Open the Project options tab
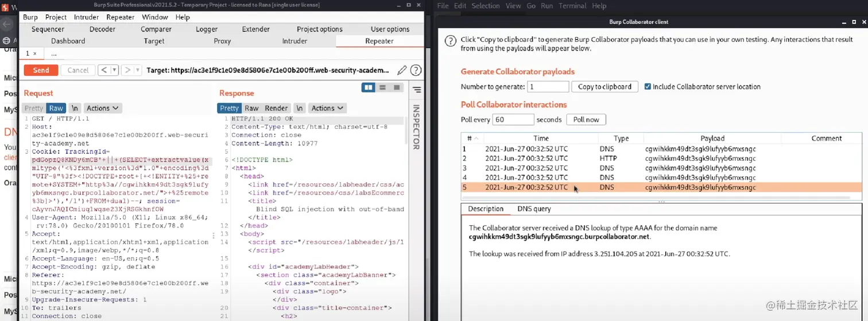The height and width of the screenshot is (321, 868). pyautogui.click(x=319, y=29)
